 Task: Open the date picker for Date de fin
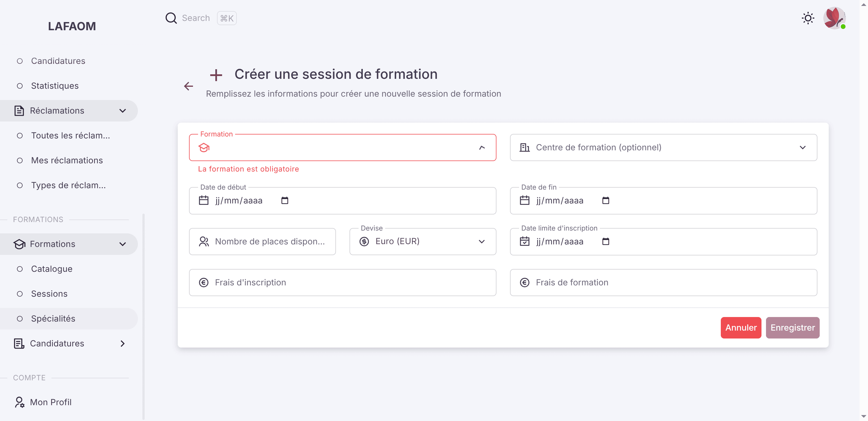click(606, 201)
